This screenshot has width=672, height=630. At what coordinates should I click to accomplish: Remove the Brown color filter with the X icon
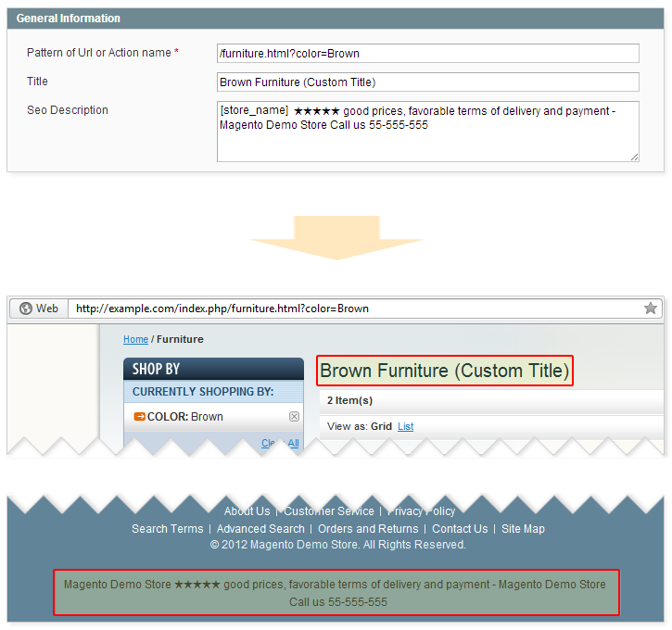(x=294, y=417)
